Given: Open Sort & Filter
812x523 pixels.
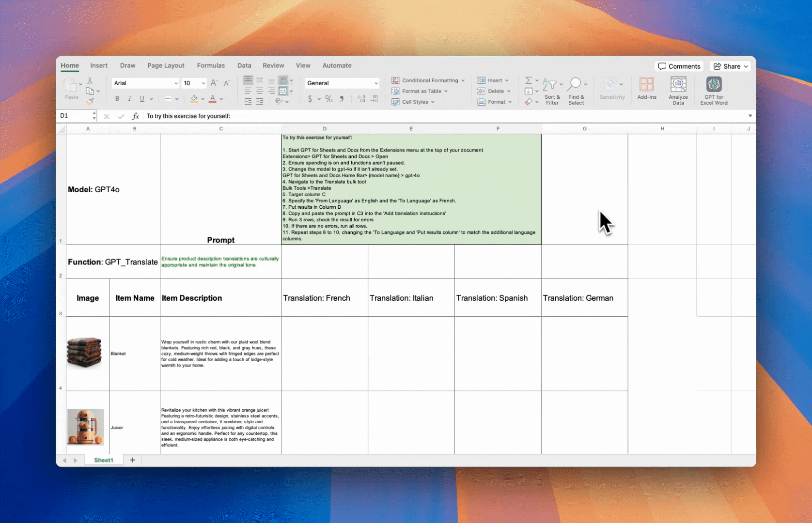Looking at the screenshot, I should pyautogui.click(x=552, y=91).
